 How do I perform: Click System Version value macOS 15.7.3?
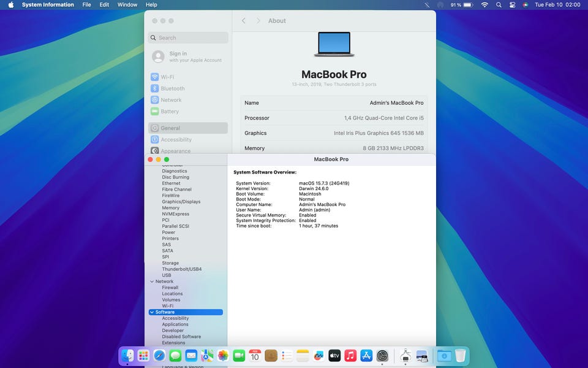[x=324, y=183]
